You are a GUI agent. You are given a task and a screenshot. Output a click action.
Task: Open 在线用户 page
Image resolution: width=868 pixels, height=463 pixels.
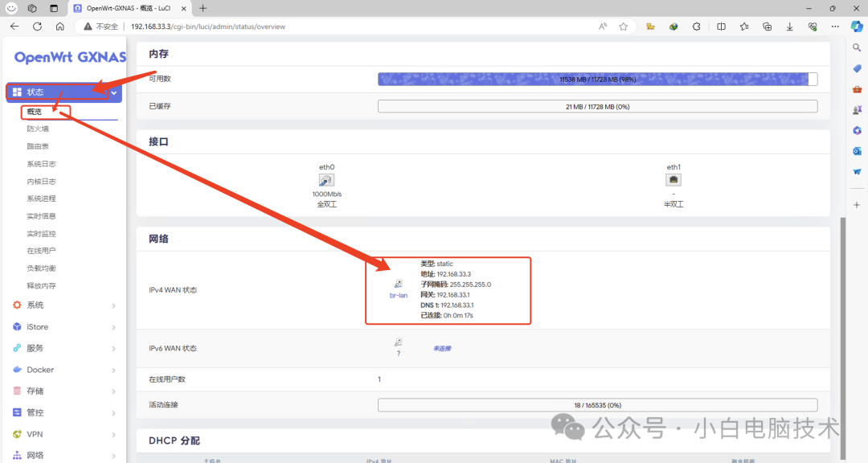coord(42,251)
